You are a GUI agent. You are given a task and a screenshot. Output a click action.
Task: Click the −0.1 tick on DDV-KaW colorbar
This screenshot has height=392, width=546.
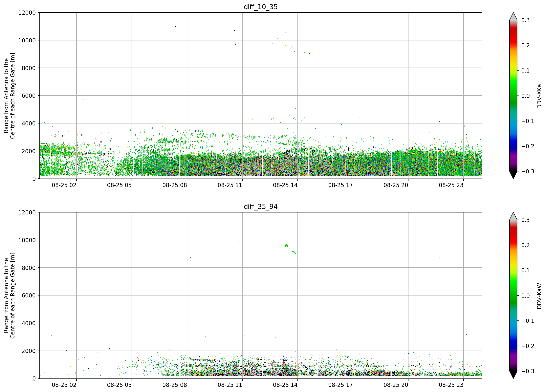pos(528,321)
